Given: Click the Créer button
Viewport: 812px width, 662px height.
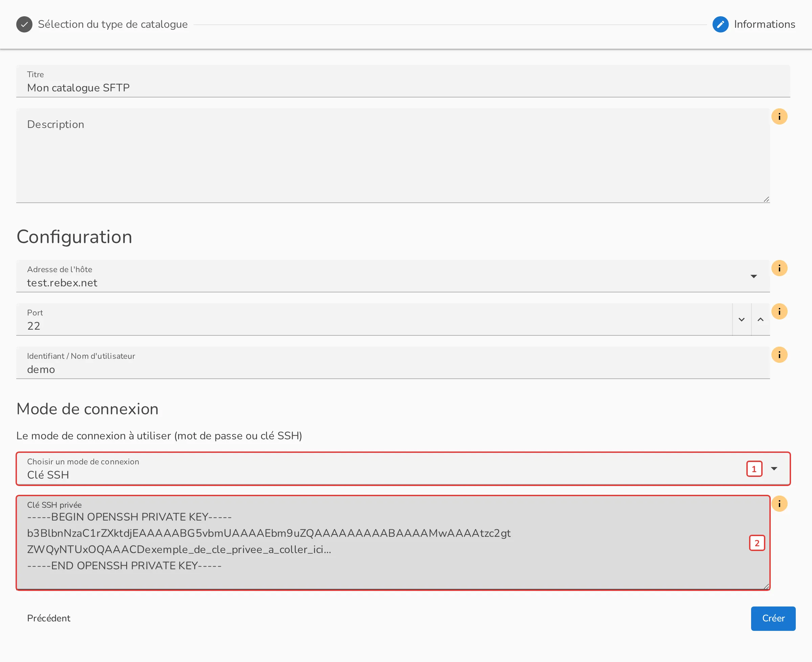Looking at the screenshot, I should click(x=773, y=619).
